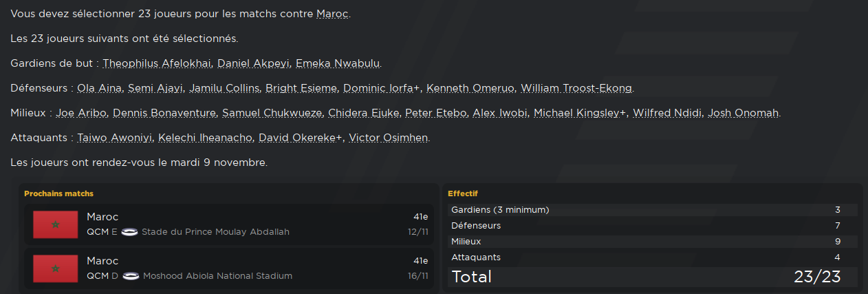Click the Morocco flag in the first match
This screenshot has height=294, width=868.
coord(56,224)
